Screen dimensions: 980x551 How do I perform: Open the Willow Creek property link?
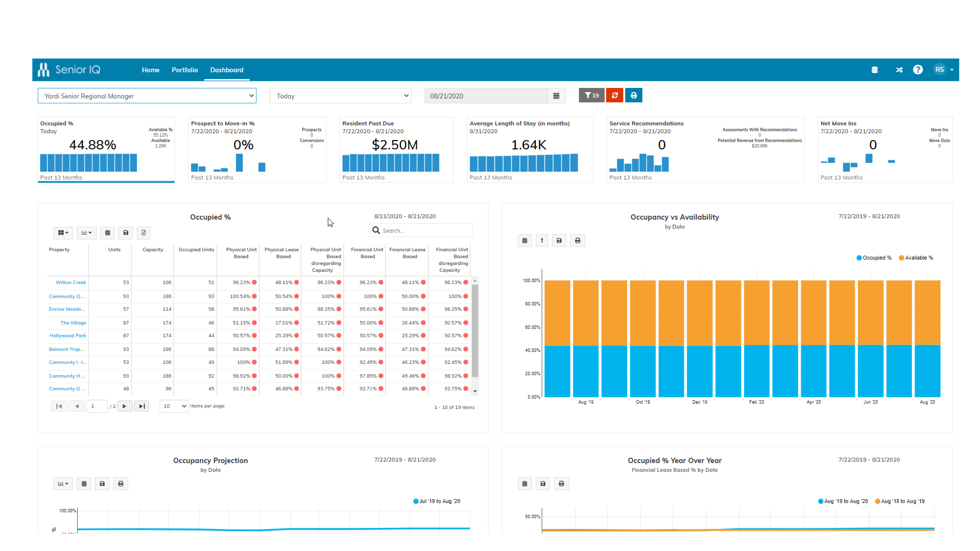point(71,282)
